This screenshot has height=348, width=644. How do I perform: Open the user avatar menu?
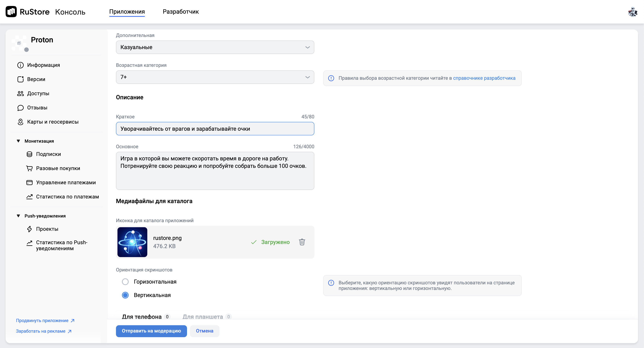click(x=632, y=12)
